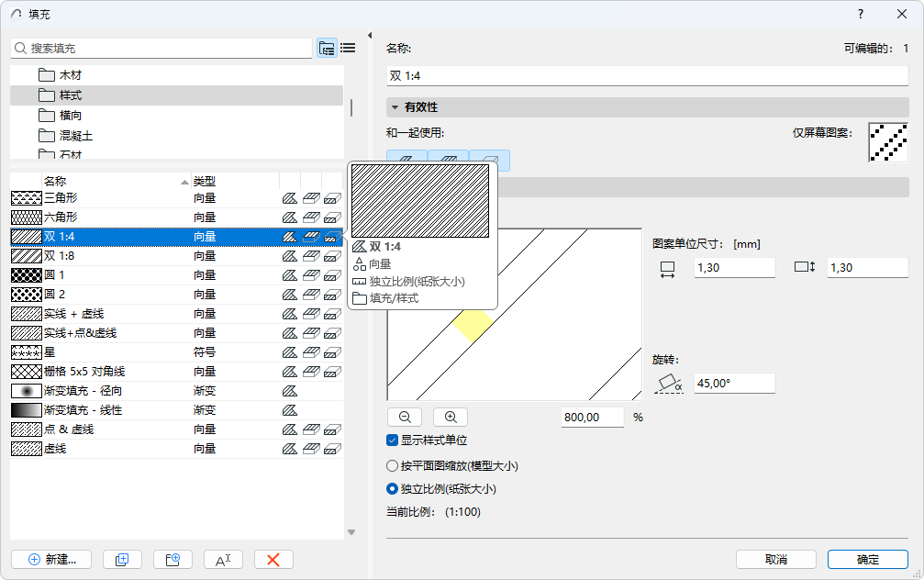Select the 双 1:8 fill row
The image size is (924, 580).
[176, 256]
